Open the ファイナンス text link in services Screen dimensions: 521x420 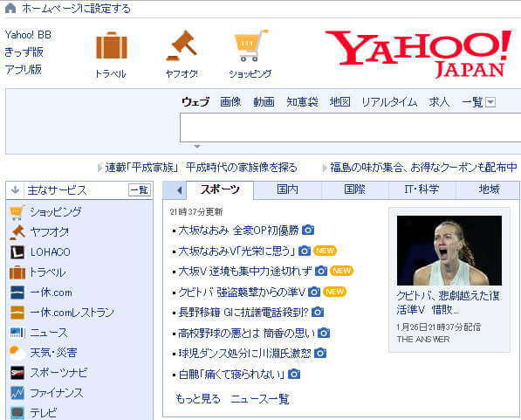click(57, 393)
